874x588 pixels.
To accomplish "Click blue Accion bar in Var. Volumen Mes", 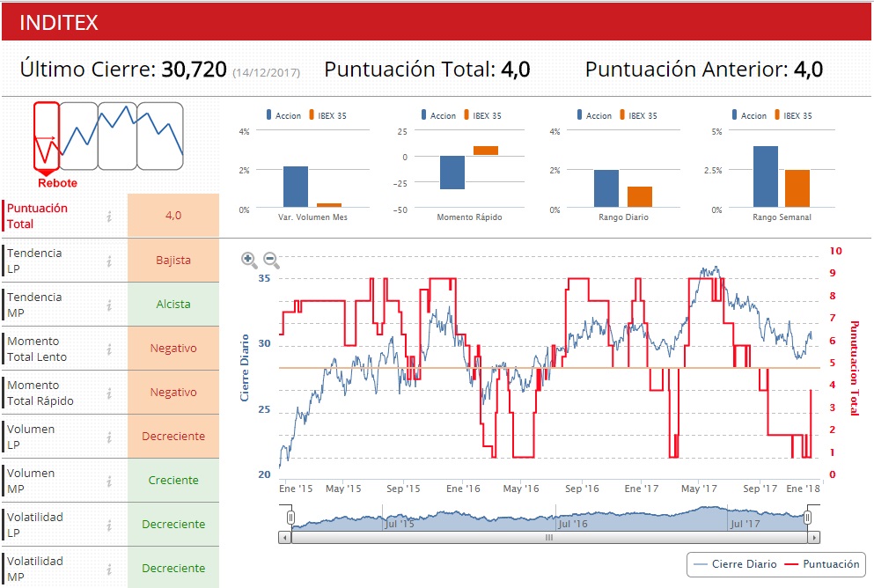I will tap(296, 187).
